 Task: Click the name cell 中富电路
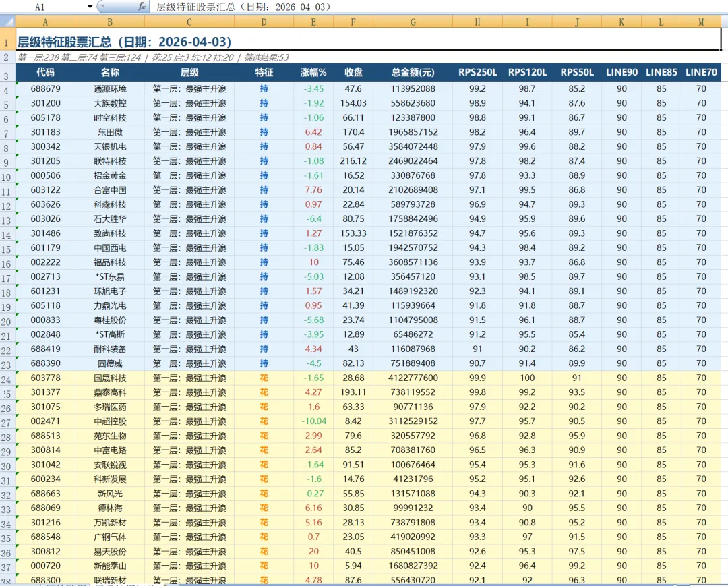coord(110,450)
